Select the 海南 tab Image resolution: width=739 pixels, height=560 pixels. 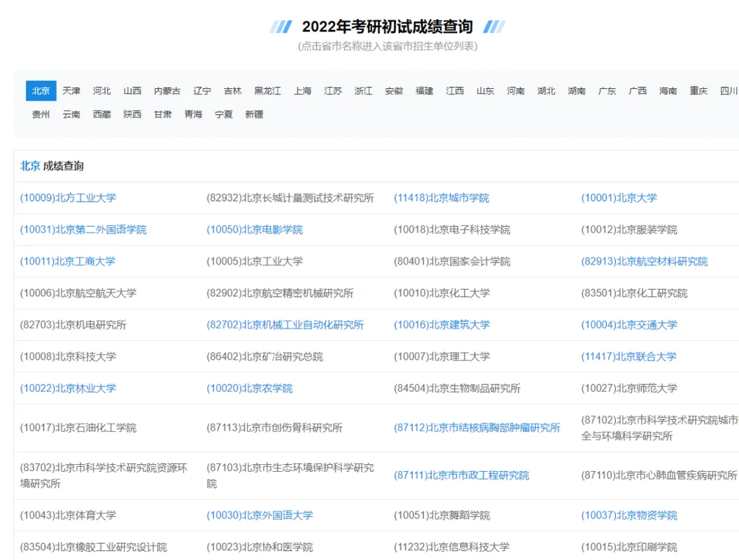(668, 90)
